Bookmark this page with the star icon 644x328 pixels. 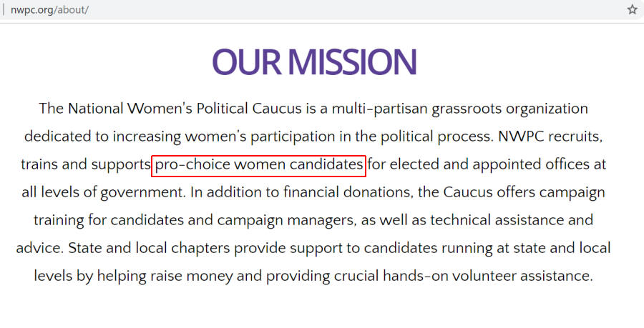pyautogui.click(x=633, y=9)
